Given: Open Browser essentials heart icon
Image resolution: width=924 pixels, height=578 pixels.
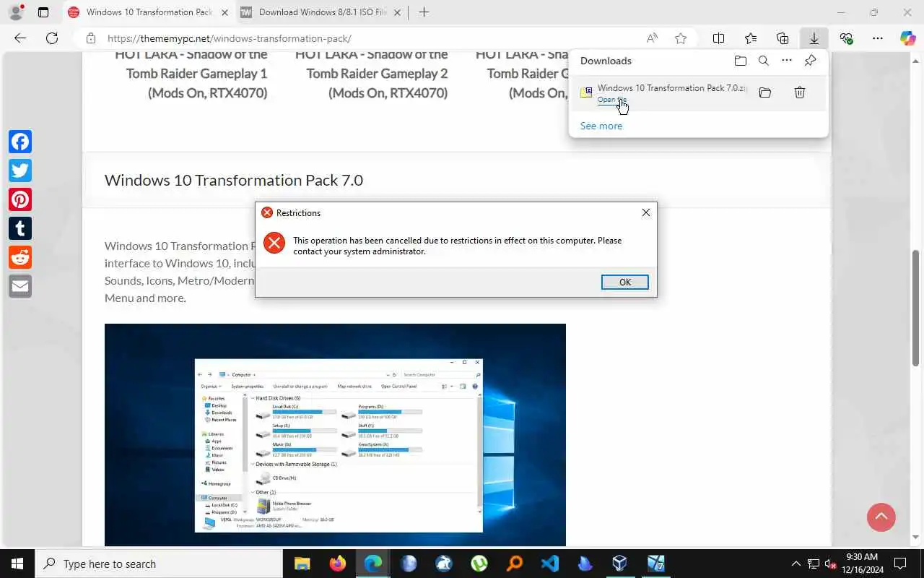Looking at the screenshot, I should click(846, 38).
